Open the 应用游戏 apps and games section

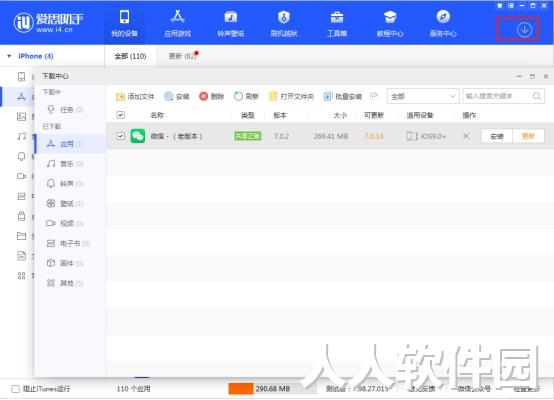click(x=177, y=24)
